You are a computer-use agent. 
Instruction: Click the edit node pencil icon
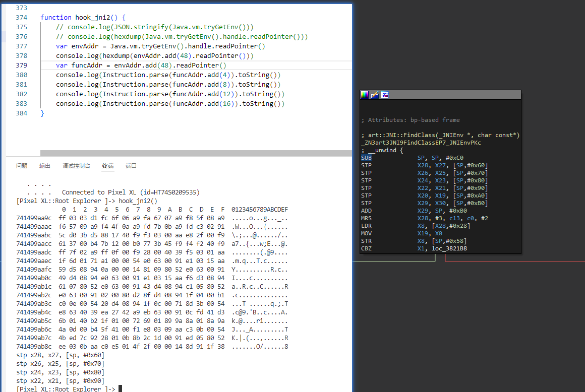(x=374, y=95)
